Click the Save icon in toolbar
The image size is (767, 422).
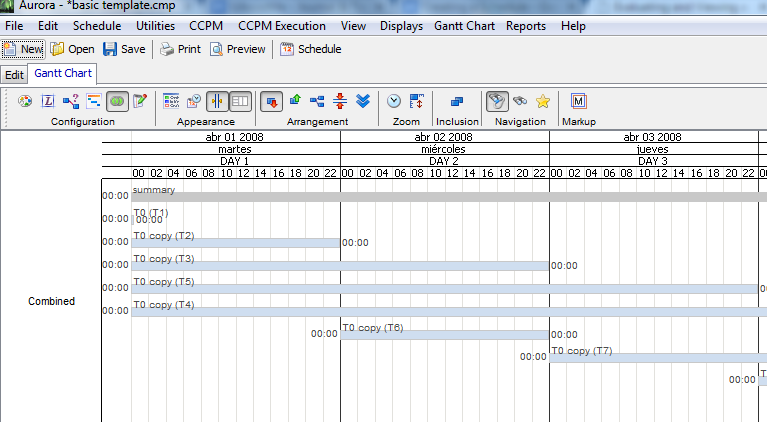124,49
